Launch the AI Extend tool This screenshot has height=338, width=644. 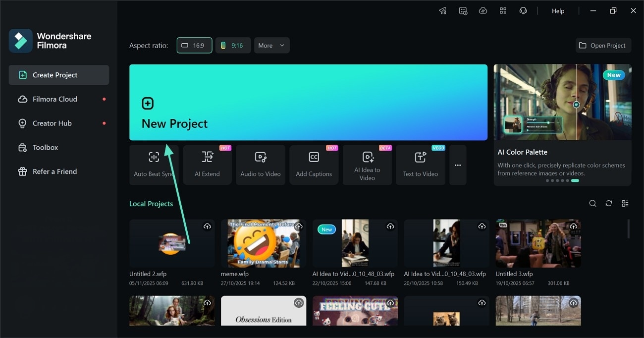point(207,165)
